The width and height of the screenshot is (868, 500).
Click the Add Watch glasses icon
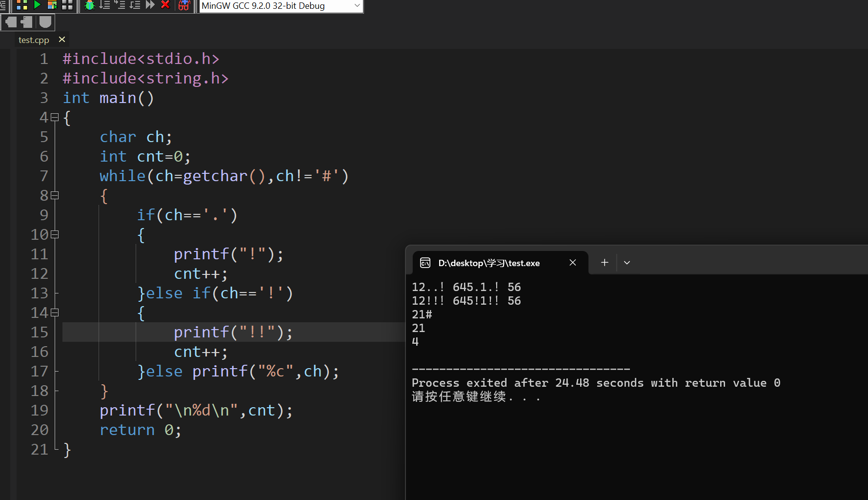pos(184,5)
